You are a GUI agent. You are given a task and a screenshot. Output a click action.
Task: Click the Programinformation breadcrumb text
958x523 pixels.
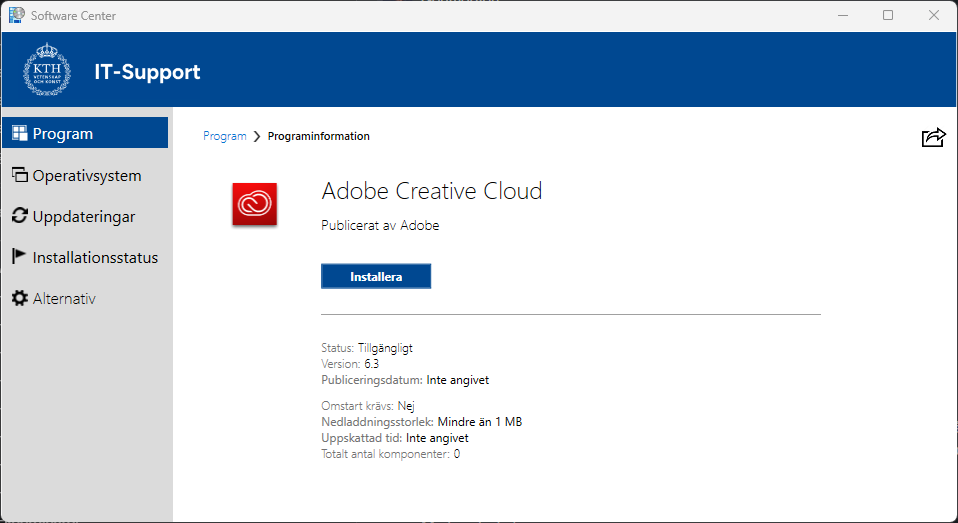coord(318,136)
